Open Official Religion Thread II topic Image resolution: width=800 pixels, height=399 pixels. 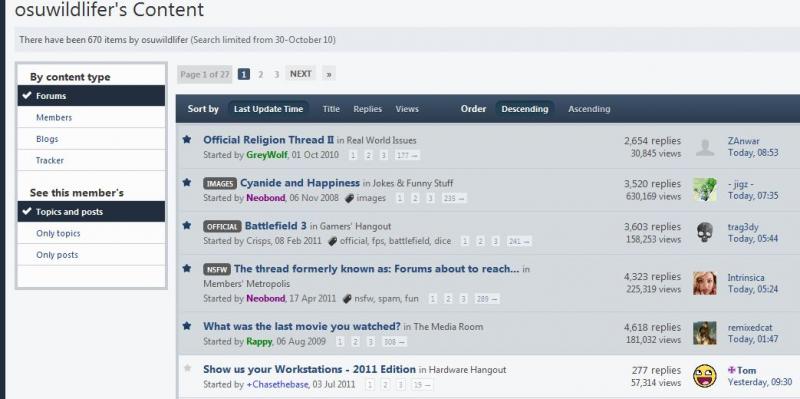(x=268, y=140)
